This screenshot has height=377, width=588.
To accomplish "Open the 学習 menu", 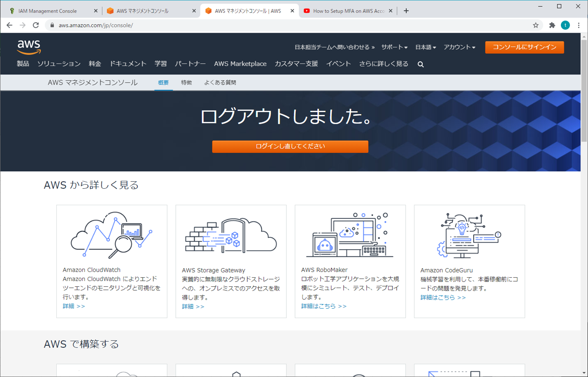I will point(161,64).
